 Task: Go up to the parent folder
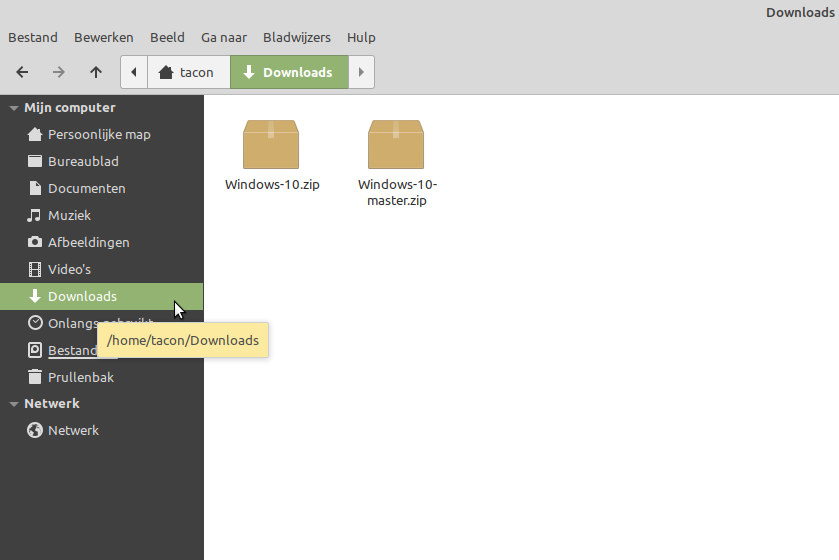tap(96, 72)
